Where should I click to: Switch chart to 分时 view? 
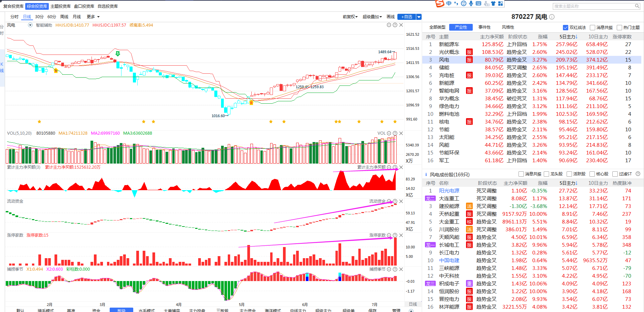pyautogui.click(x=14, y=17)
